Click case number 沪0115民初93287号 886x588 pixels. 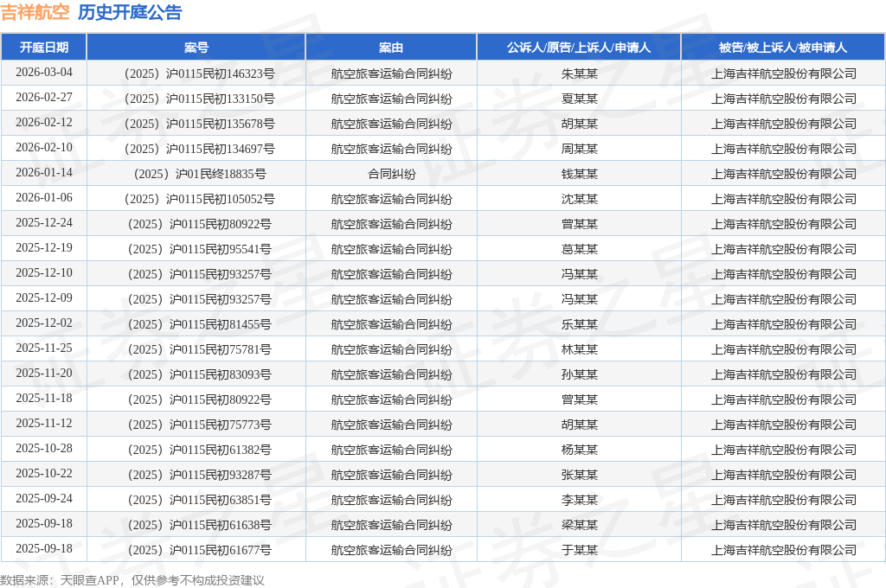pyautogui.click(x=200, y=475)
